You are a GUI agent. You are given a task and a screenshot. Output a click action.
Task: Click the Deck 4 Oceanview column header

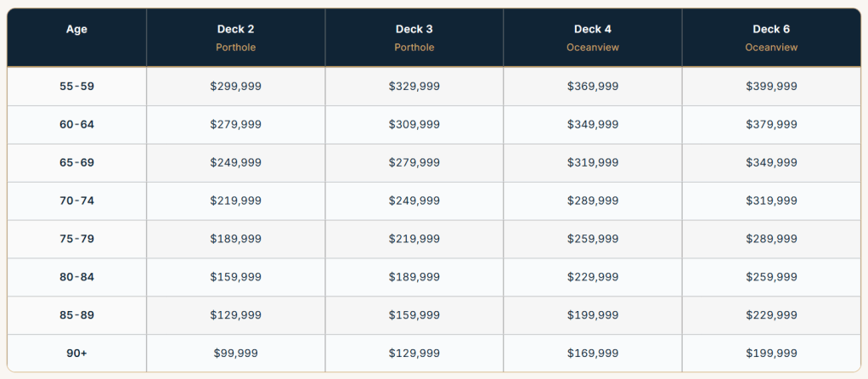592,37
